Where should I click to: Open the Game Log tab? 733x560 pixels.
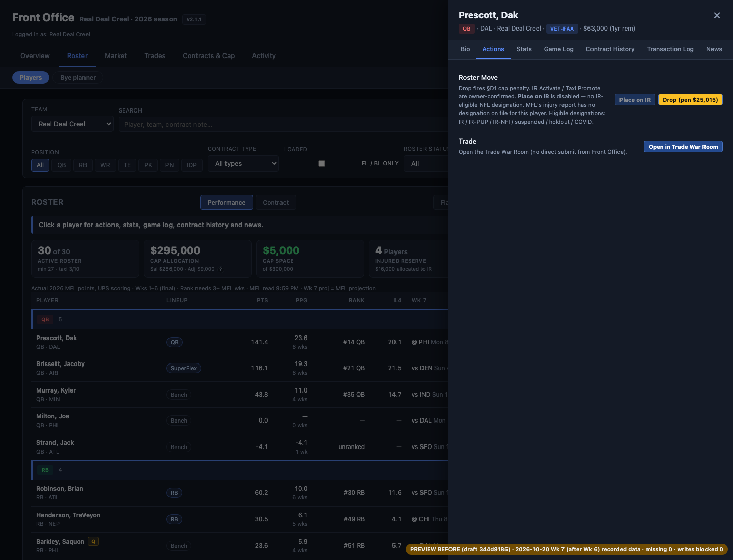click(x=559, y=49)
